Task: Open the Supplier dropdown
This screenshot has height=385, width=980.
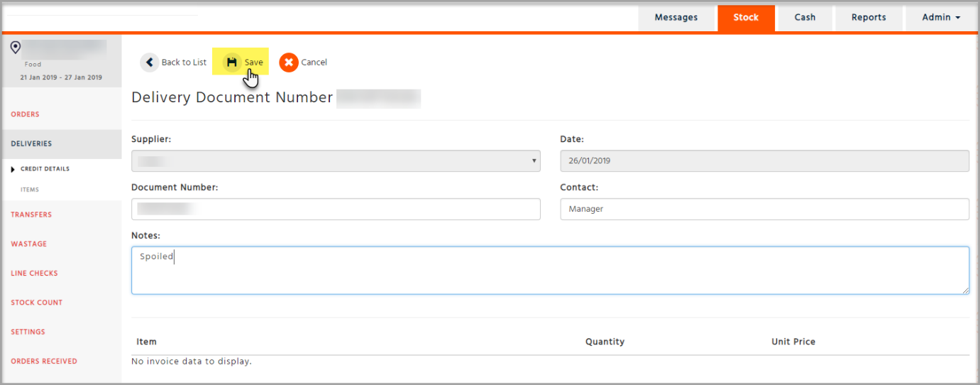Action: [x=336, y=161]
